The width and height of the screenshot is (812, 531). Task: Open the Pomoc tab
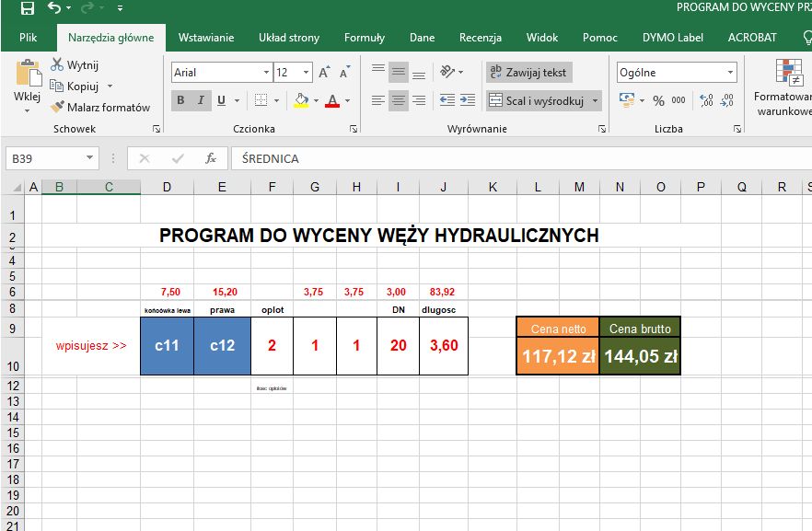(599, 37)
